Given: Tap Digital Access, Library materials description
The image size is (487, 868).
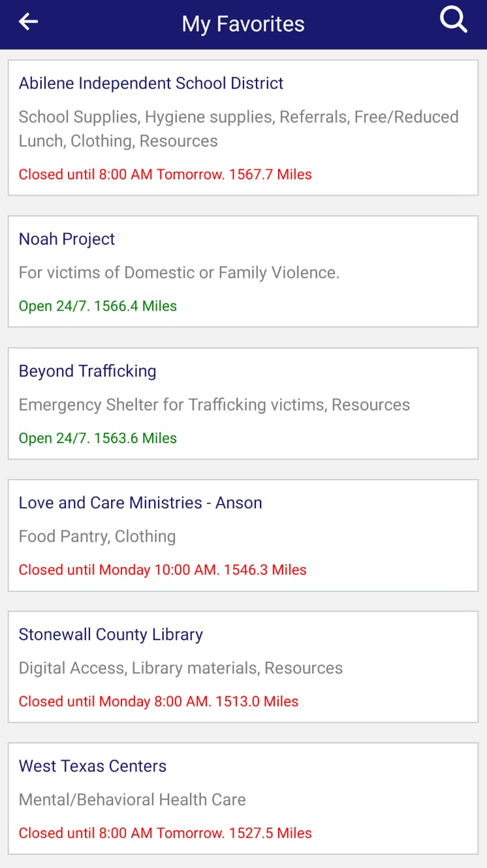Looking at the screenshot, I should tap(180, 668).
